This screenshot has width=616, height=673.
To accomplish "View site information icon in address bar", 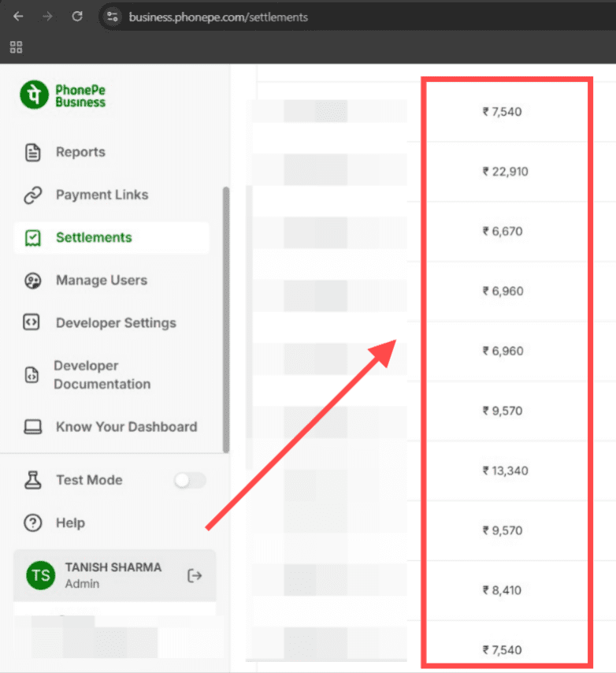I will pos(112,17).
